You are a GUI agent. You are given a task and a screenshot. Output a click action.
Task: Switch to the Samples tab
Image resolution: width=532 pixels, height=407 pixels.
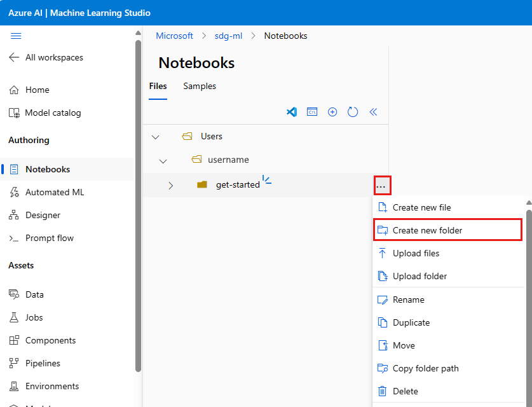[199, 86]
